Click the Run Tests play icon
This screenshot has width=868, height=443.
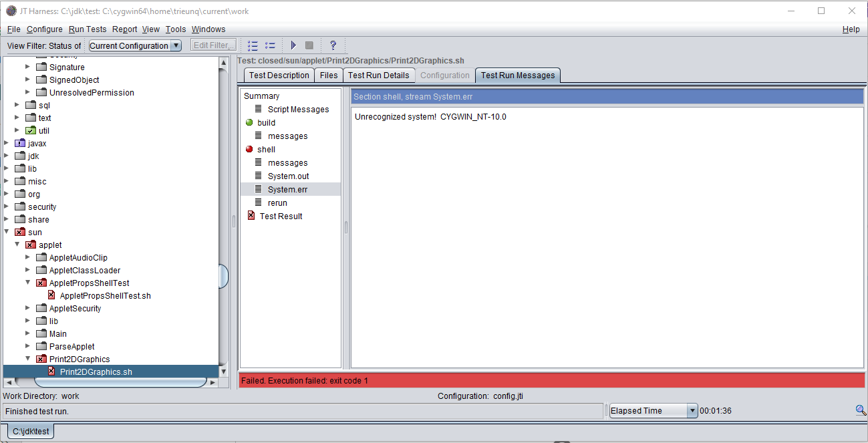pos(293,45)
